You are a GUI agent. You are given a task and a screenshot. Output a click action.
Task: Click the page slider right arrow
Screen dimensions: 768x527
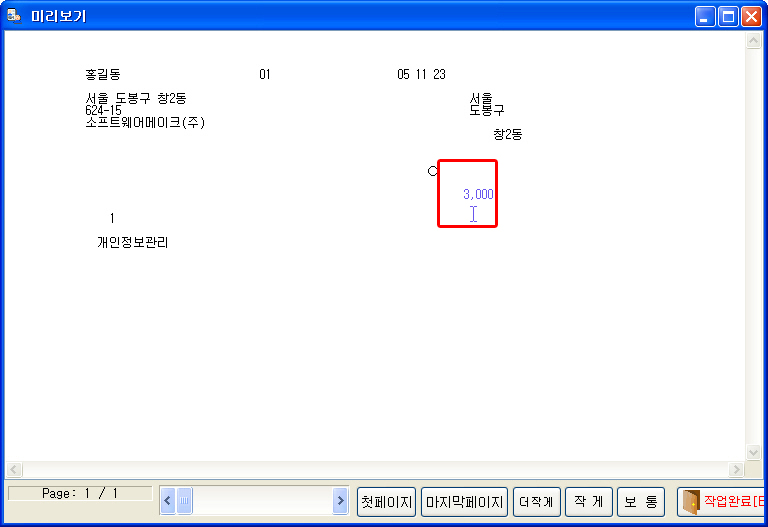pyautogui.click(x=340, y=501)
